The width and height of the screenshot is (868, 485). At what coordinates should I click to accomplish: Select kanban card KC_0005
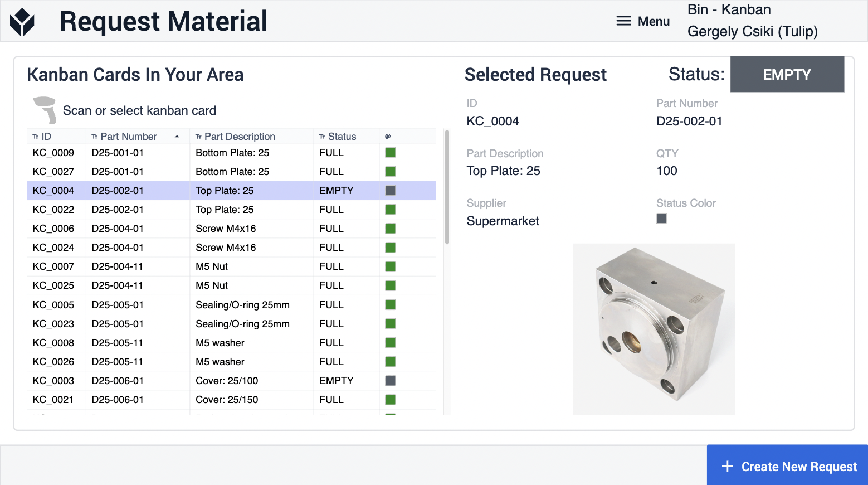(x=231, y=305)
